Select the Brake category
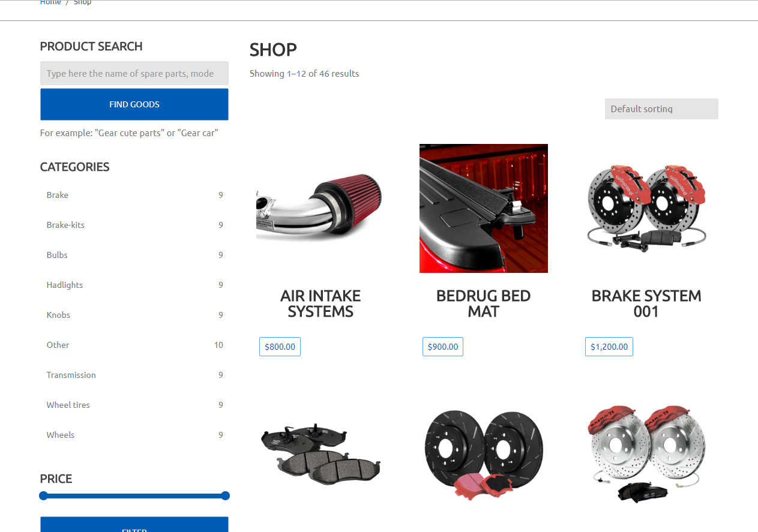This screenshot has height=532, width=758. click(x=58, y=195)
